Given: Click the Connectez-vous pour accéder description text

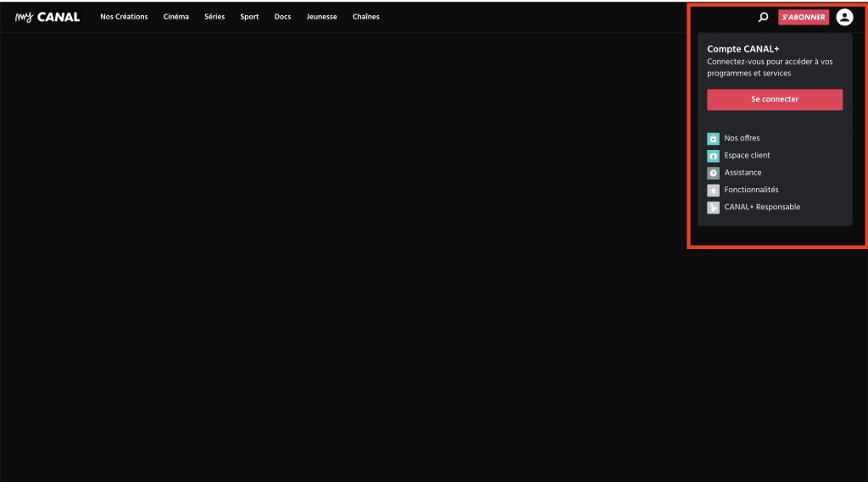Looking at the screenshot, I should pos(770,68).
